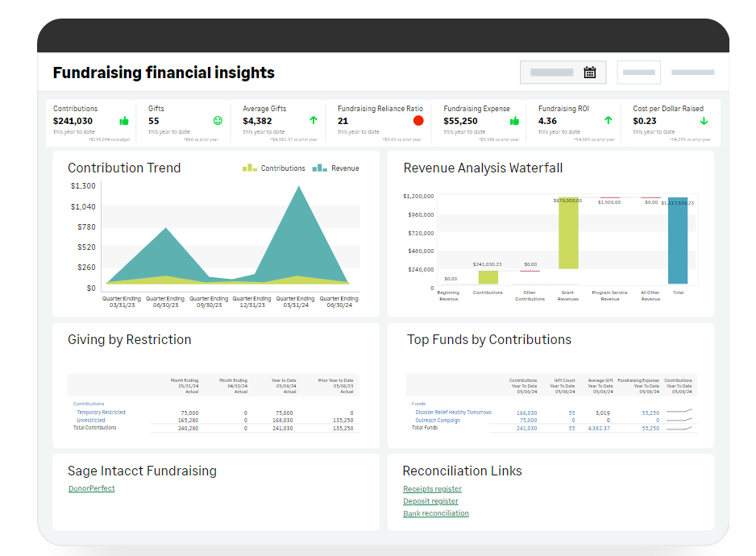Open the date range selector box

(563, 73)
